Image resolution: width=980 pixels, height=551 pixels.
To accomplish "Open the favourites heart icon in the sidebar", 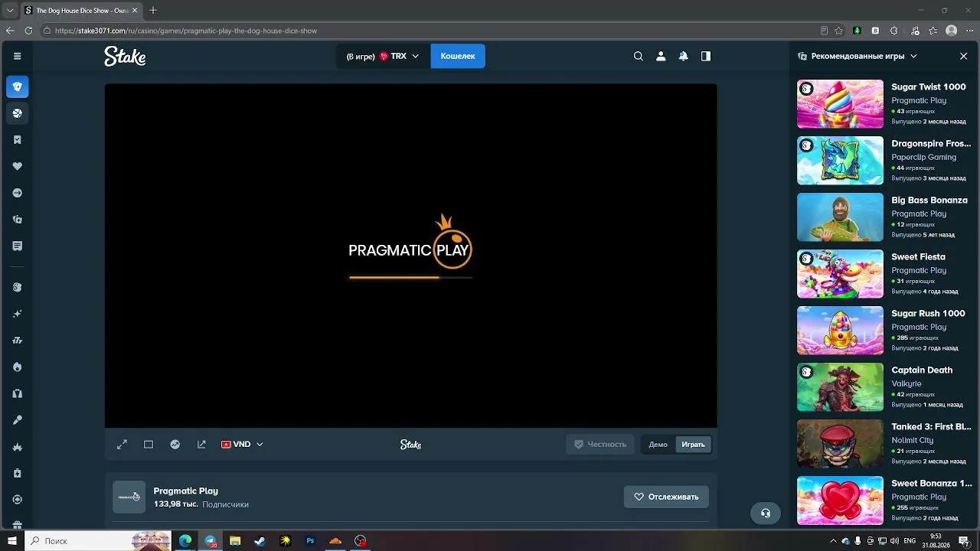I will (x=17, y=166).
